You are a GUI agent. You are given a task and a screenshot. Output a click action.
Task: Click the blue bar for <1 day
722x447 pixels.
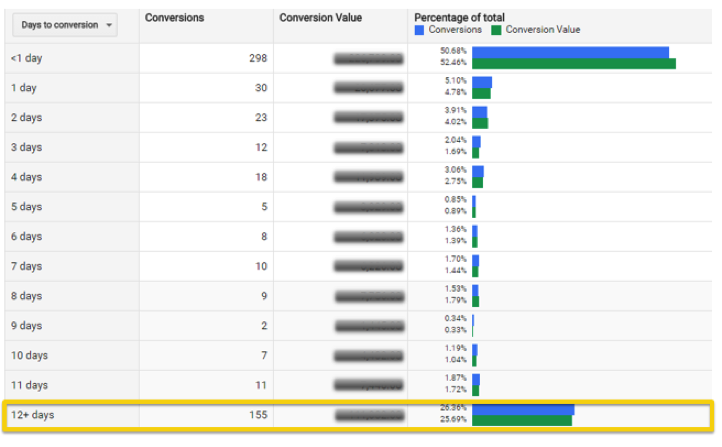(570, 52)
